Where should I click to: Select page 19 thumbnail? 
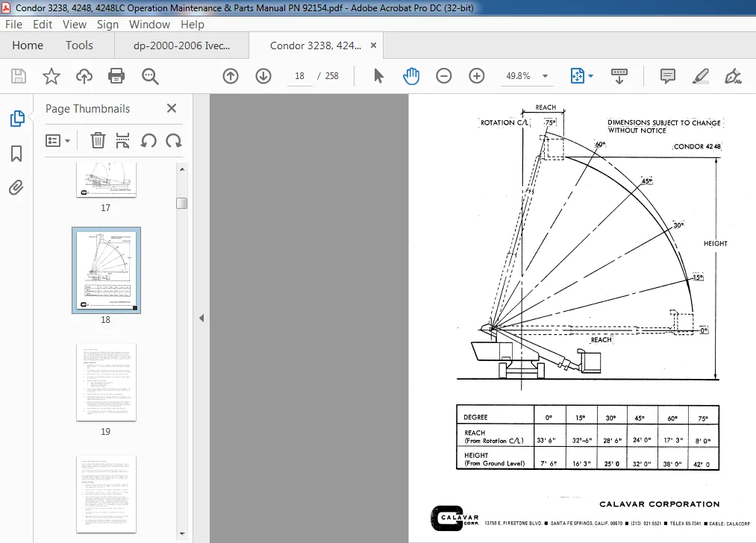click(106, 383)
